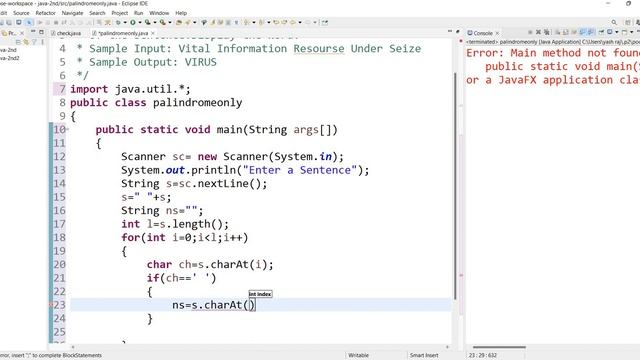Toggle Show Console on Standard Error
Screen dimensions: 640x360
[x=590, y=32]
